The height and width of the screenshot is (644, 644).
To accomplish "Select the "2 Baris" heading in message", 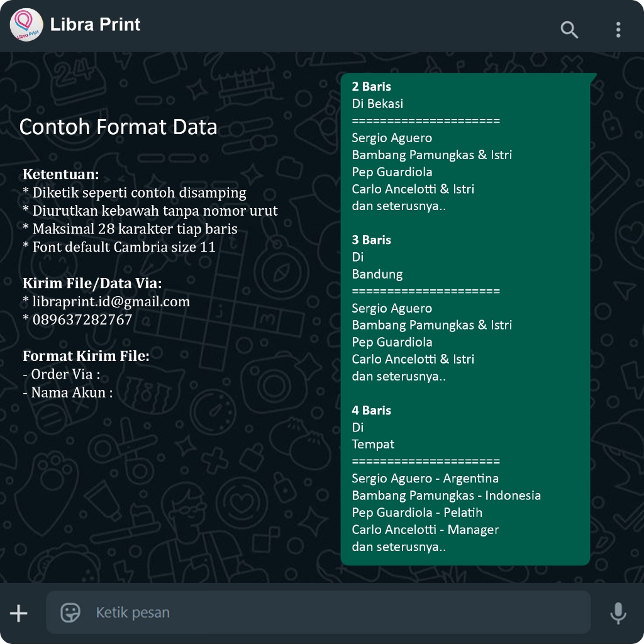I will pos(371,87).
